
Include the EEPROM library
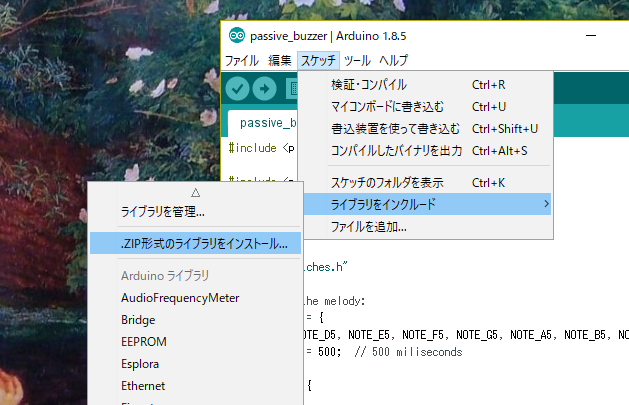pos(195,342)
